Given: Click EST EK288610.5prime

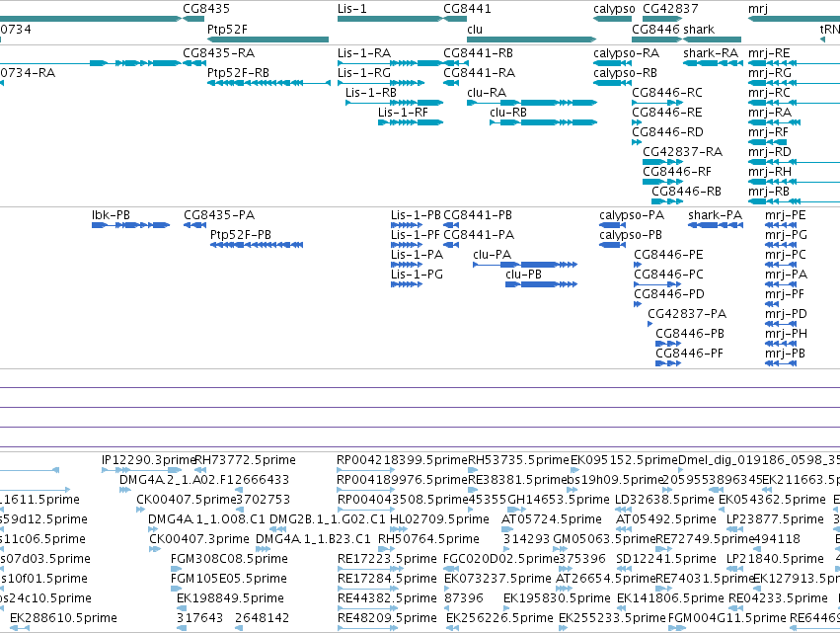Looking at the screenshot, I should point(63,618).
